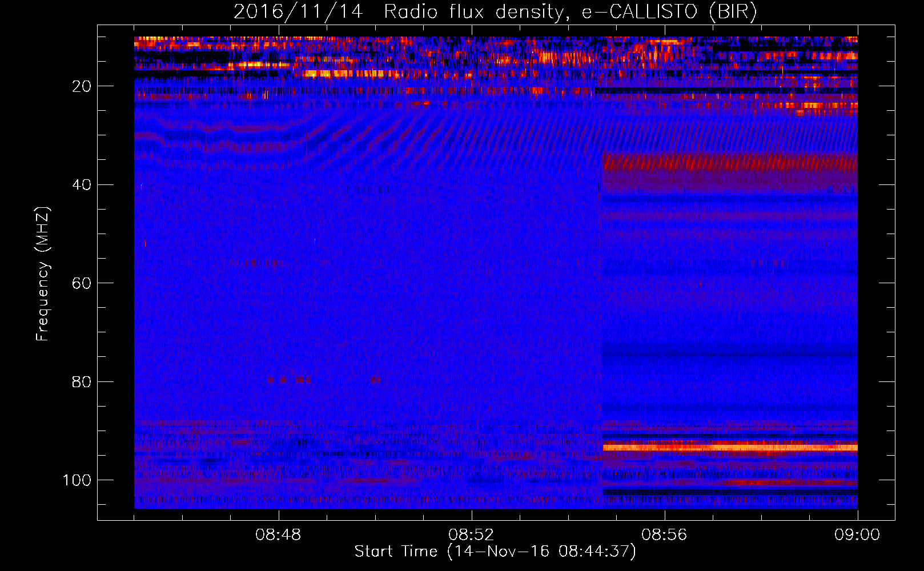
Task: Click the 08:56 time tick label
Action: 664,535
